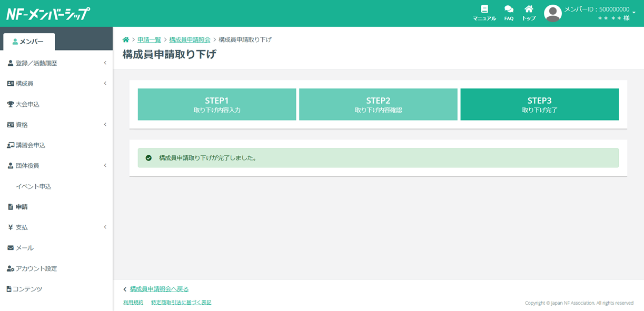Go to トップ via house icon
Screen dimensions: 644x311
529,9
